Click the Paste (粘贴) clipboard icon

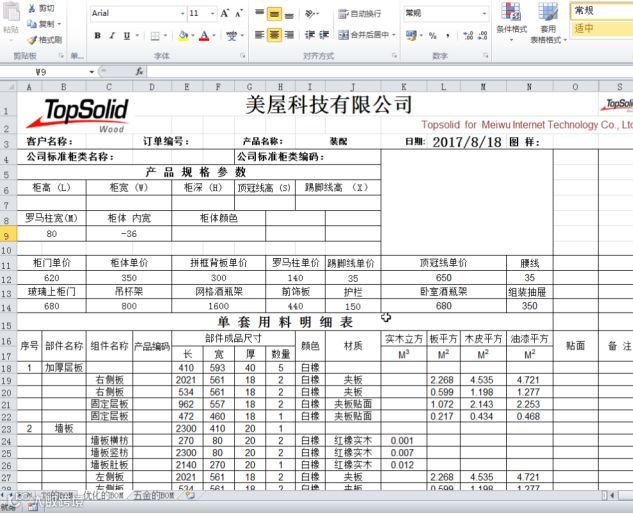pos(11,12)
